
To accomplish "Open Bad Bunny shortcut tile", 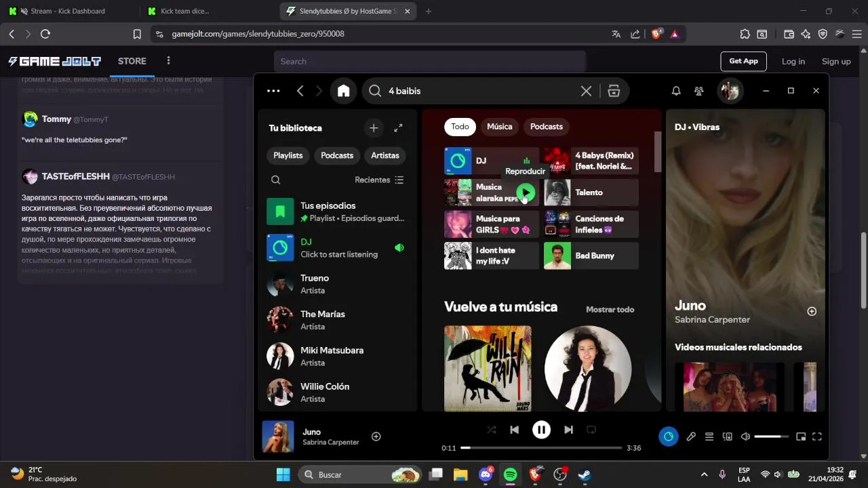I will pyautogui.click(x=591, y=256).
